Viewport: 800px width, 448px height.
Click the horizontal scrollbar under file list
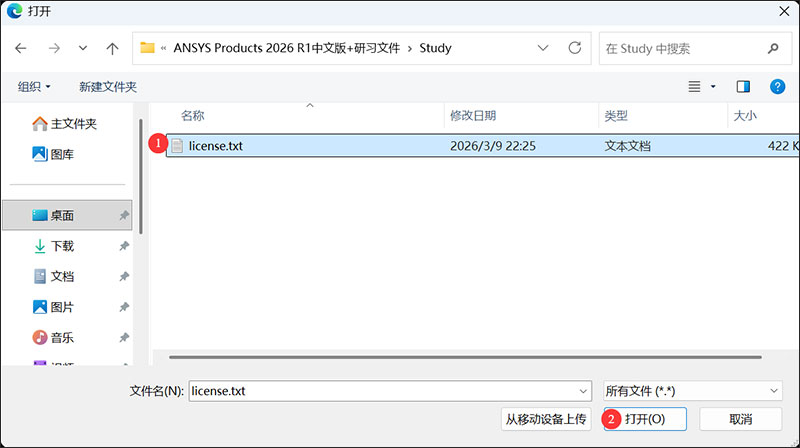pyautogui.click(x=465, y=357)
